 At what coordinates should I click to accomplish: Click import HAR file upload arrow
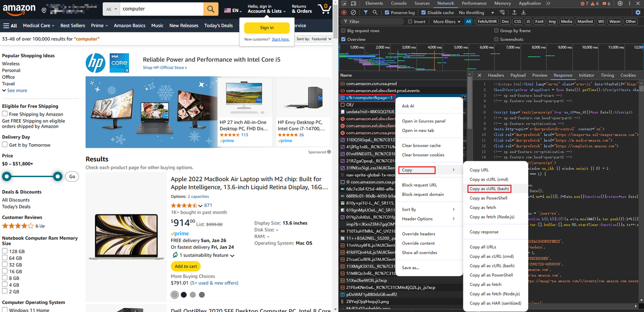(x=515, y=13)
